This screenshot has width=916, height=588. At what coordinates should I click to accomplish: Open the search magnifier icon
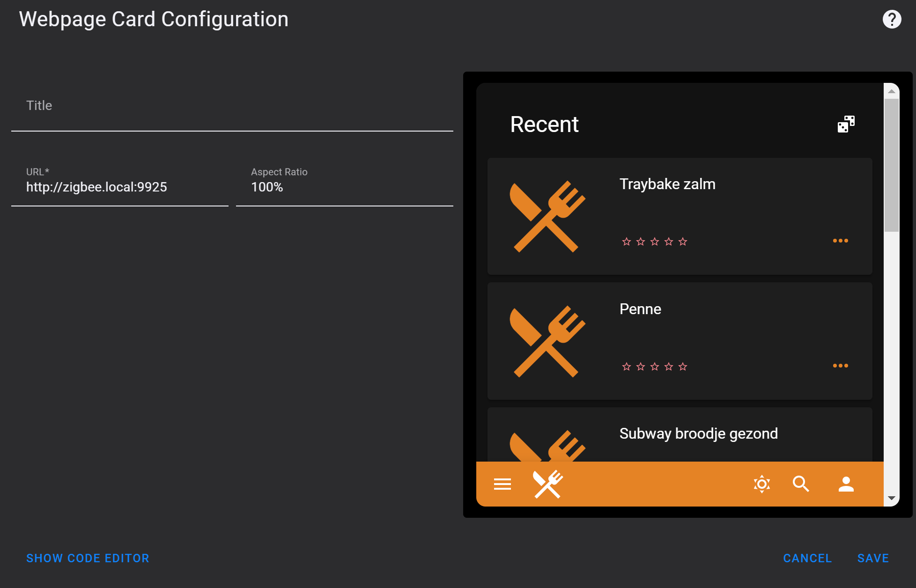(801, 484)
